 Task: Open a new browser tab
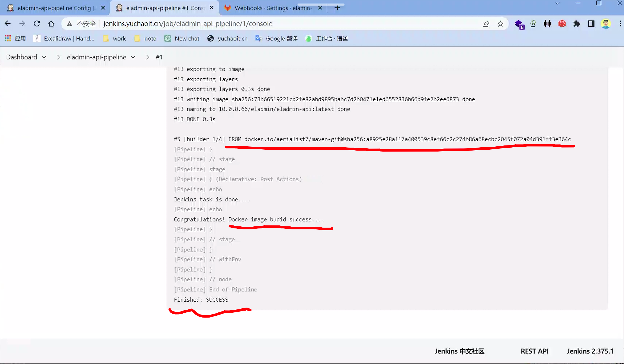pos(337,8)
